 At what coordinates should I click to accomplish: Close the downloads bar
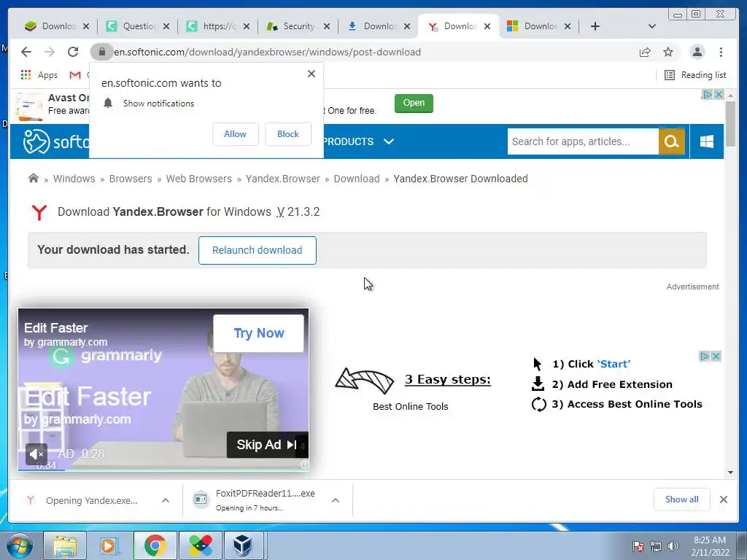[x=724, y=499]
